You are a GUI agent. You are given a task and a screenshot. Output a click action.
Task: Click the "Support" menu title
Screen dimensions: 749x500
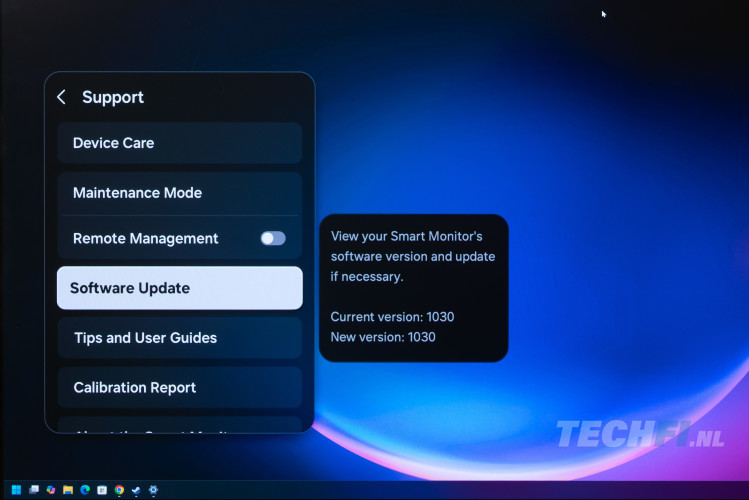113,97
